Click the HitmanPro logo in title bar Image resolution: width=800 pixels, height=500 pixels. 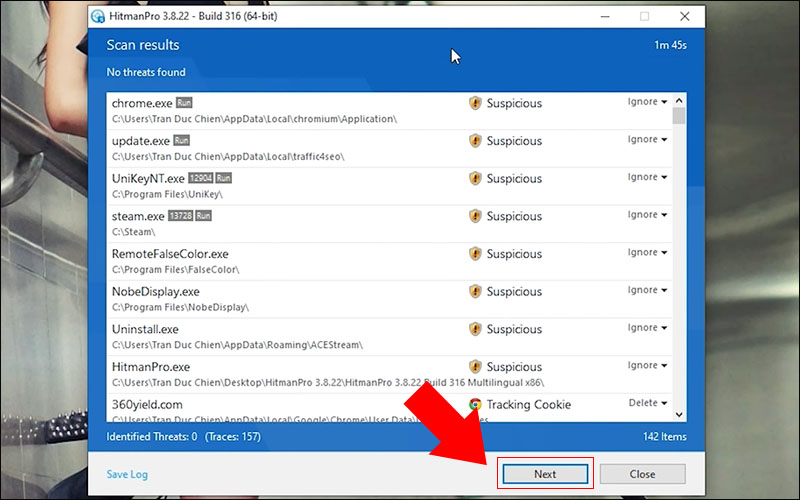pyautogui.click(x=98, y=16)
